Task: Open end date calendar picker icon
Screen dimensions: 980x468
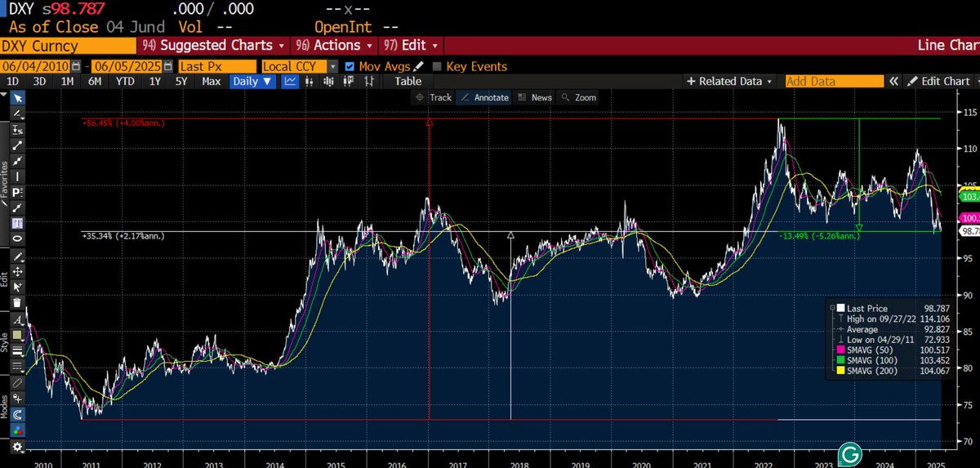Action: point(169,66)
